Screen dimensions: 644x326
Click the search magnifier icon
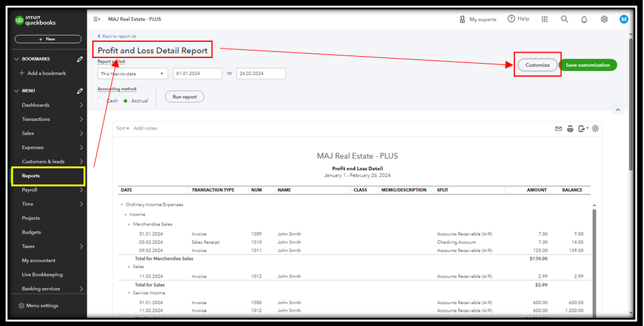point(564,19)
